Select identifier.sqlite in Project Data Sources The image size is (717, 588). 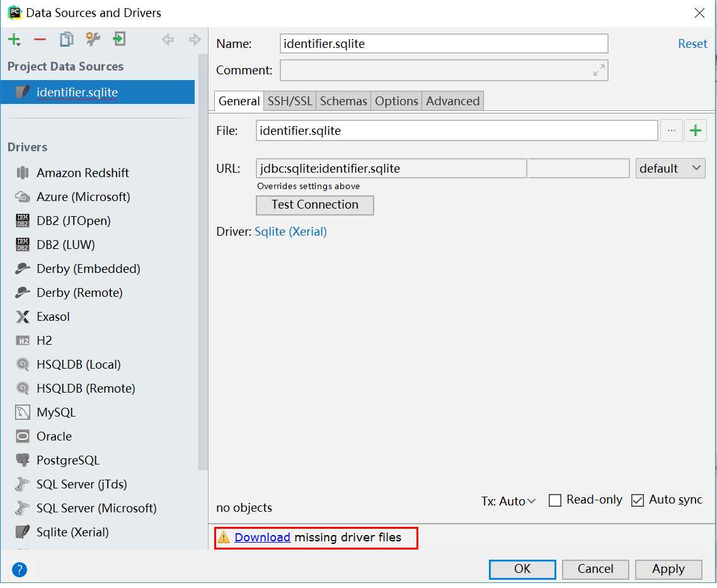(98, 92)
